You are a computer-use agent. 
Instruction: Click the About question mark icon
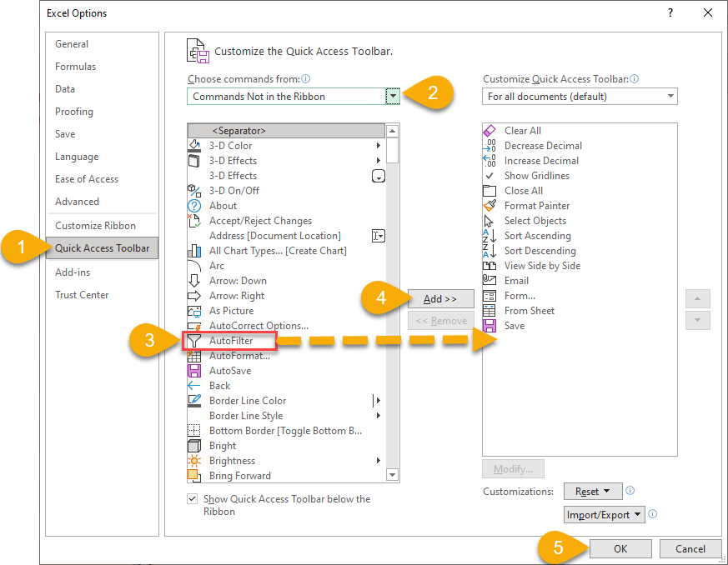193,206
